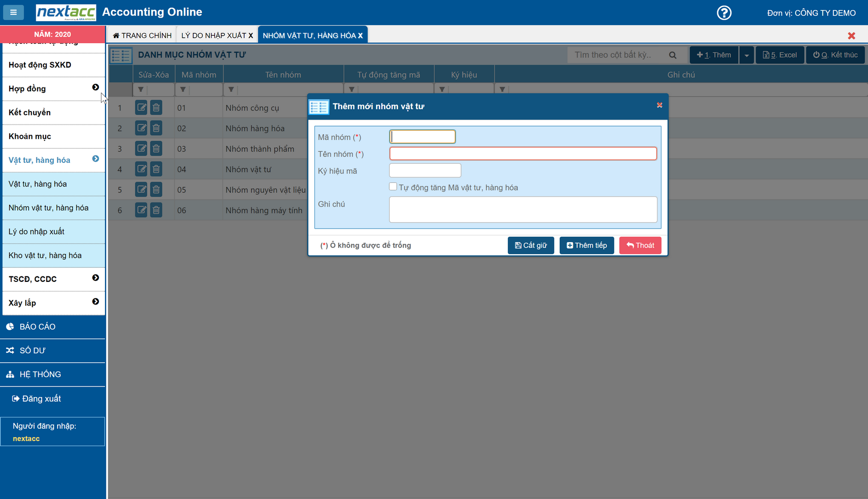The height and width of the screenshot is (499, 868).
Task: Click the Cất giữ save button
Action: 530,245
